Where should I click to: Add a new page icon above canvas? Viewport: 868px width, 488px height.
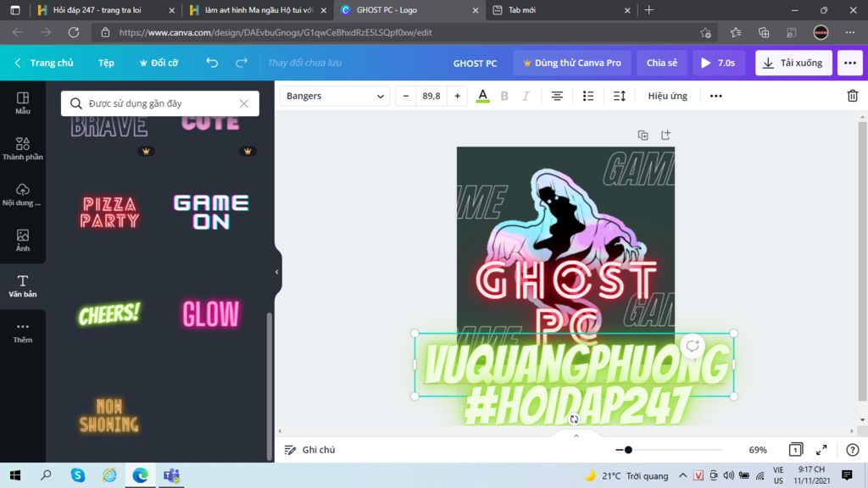click(665, 135)
